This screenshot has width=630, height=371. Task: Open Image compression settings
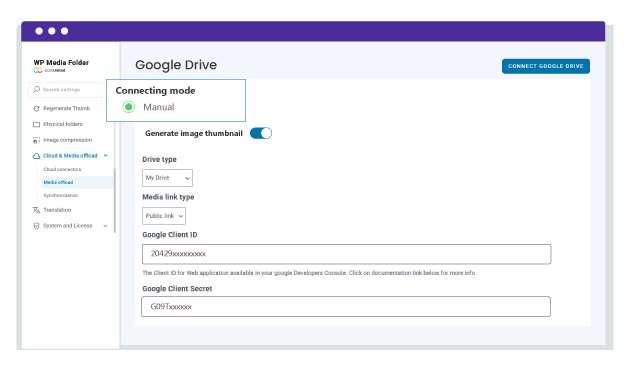pos(68,140)
